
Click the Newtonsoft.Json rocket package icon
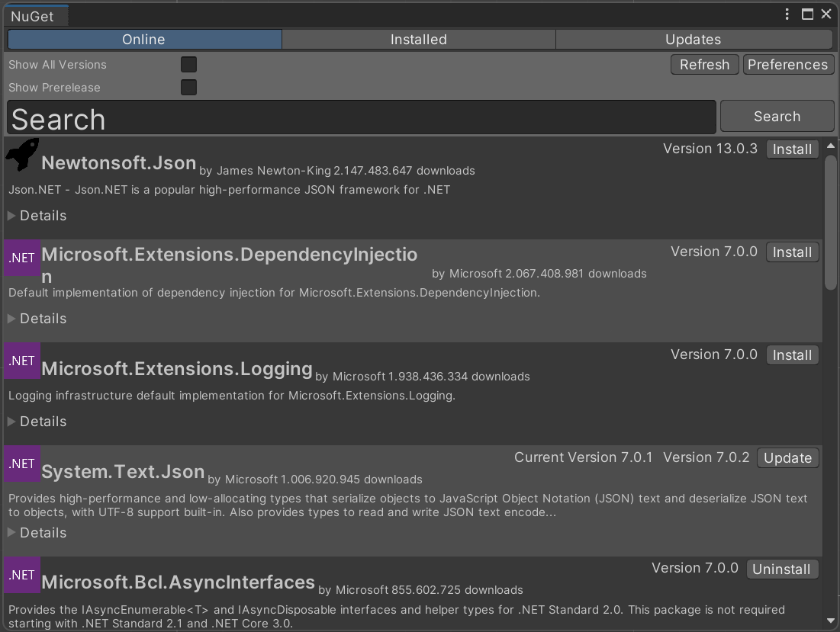pos(22,154)
